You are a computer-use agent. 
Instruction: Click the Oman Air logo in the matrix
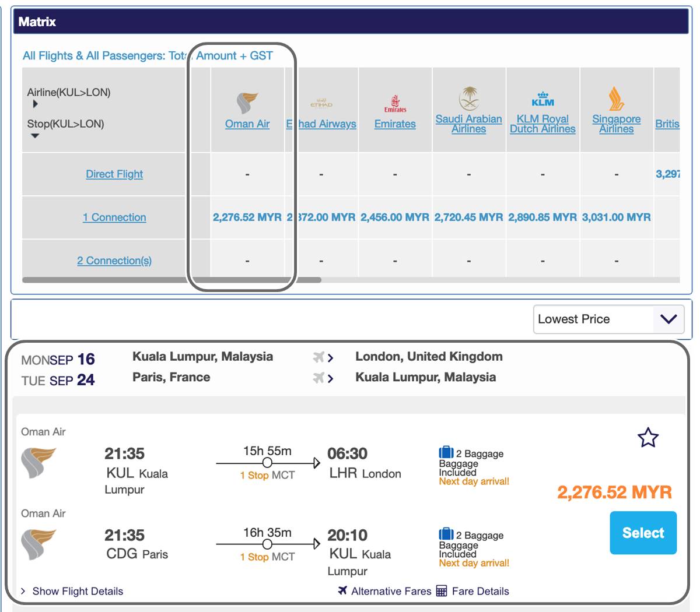(x=247, y=103)
